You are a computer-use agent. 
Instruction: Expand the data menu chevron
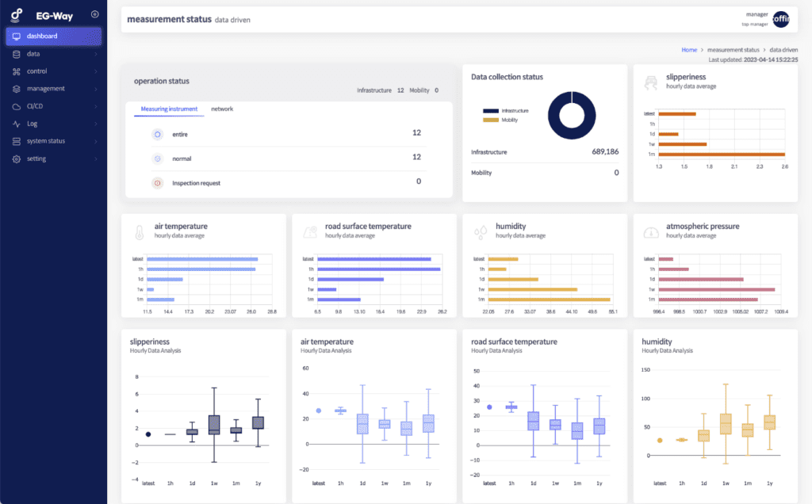(96, 54)
